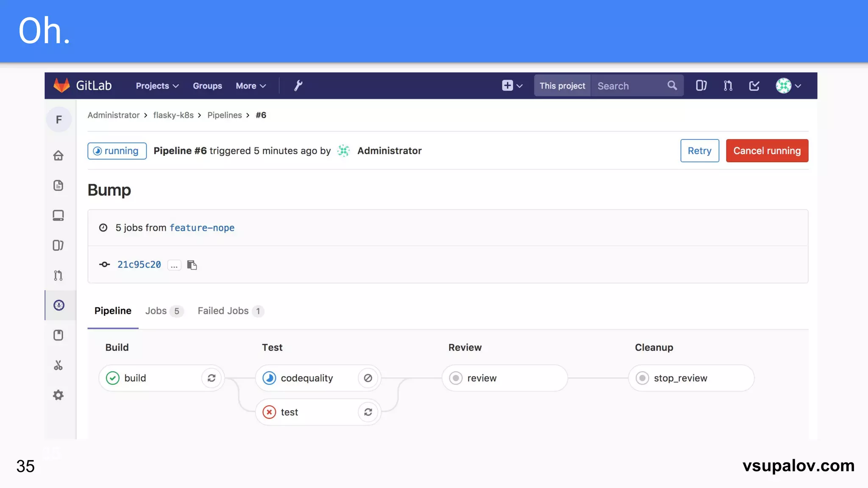
Task: Copy the commit SHA to clipboard
Action: point(192,265)
